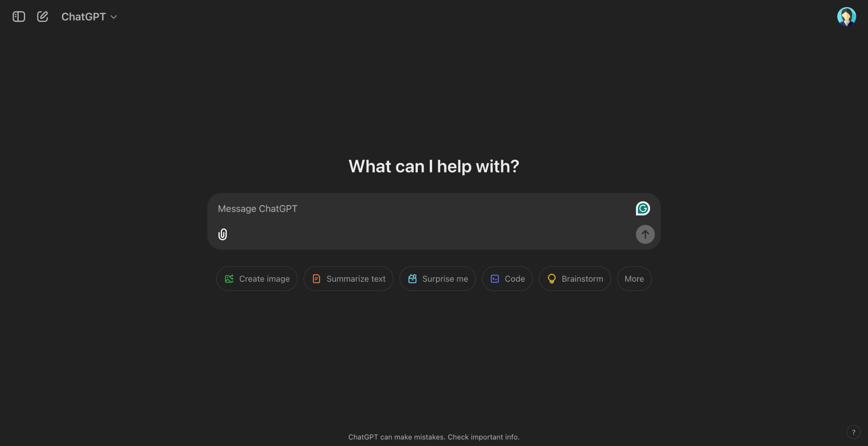
Task: Open the Grammarly extension icon
Action: click(x=643, y=208)
